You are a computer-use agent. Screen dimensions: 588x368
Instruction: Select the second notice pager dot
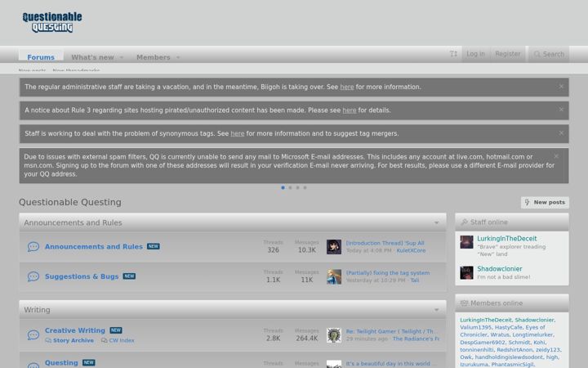pos(290,187)
